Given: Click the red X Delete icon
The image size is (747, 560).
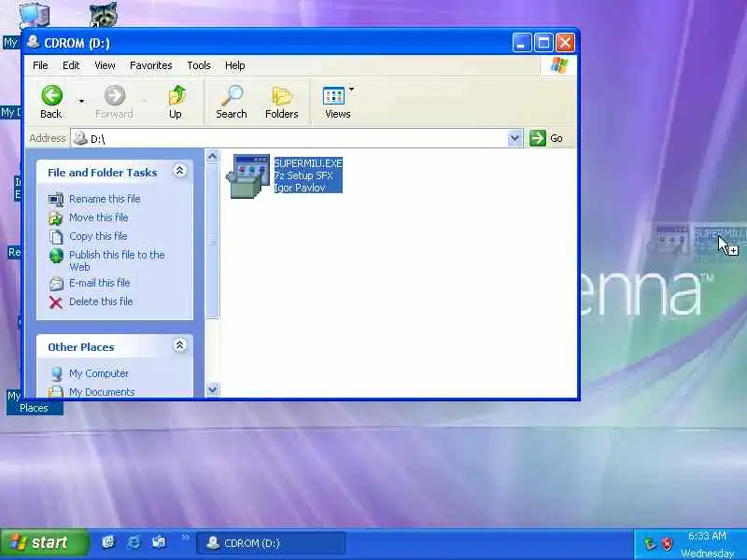Looking at the screenshot, I should [56, 302].
